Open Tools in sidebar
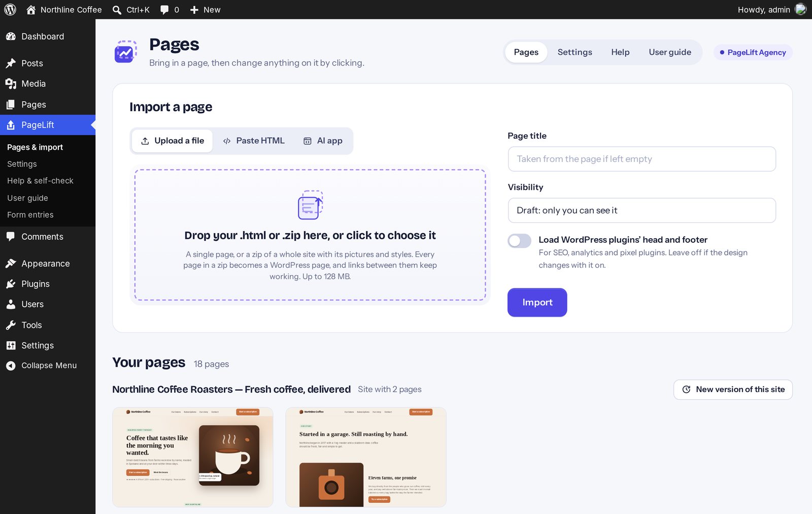 pyautogui.click(x=48, y=325)
